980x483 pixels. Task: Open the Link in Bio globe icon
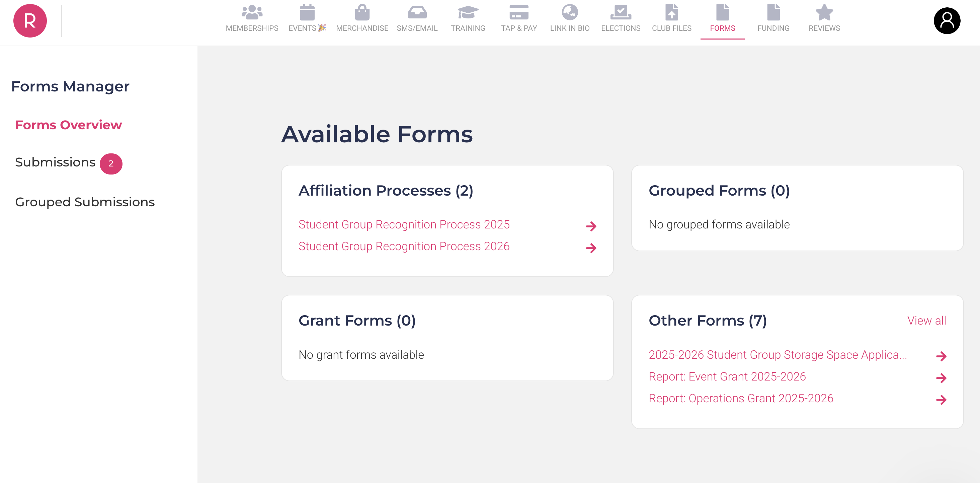[x=570, y=12]
